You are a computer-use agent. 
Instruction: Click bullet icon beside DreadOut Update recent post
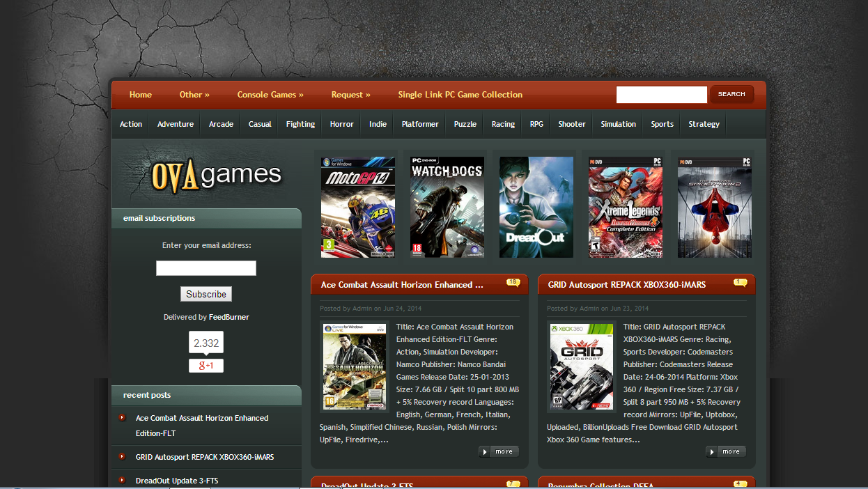tap(123, 480)
